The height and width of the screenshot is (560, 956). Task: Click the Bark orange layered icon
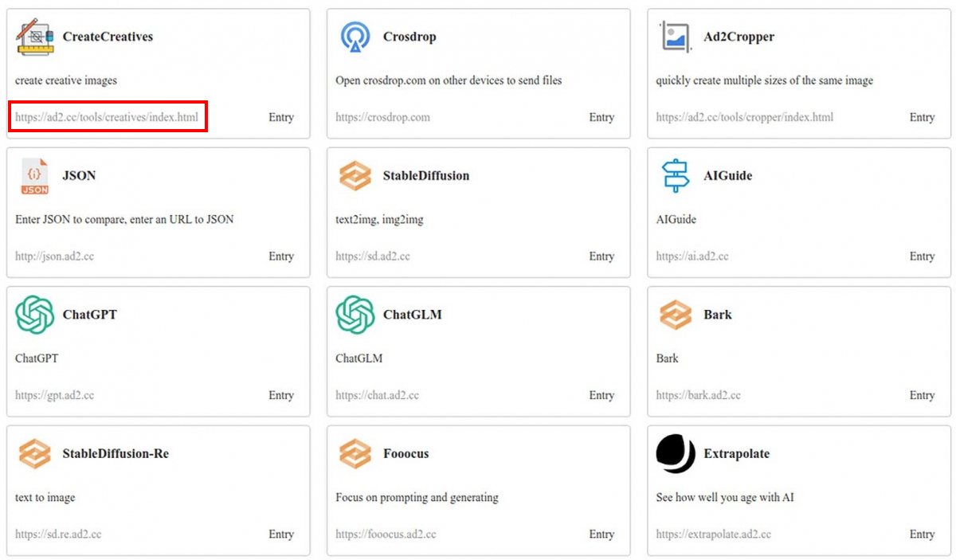[x=676, y=315]
